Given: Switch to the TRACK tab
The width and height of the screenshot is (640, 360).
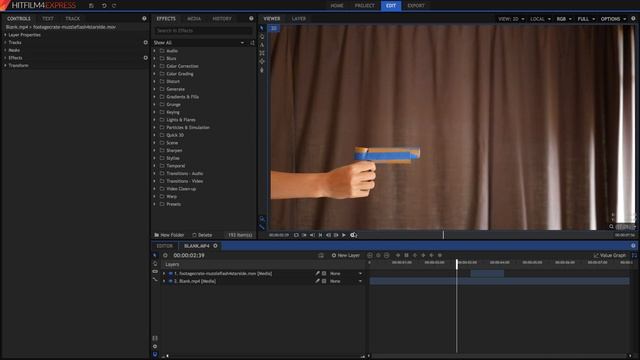Looking at the screenshot, I should [x=73, y=19].
